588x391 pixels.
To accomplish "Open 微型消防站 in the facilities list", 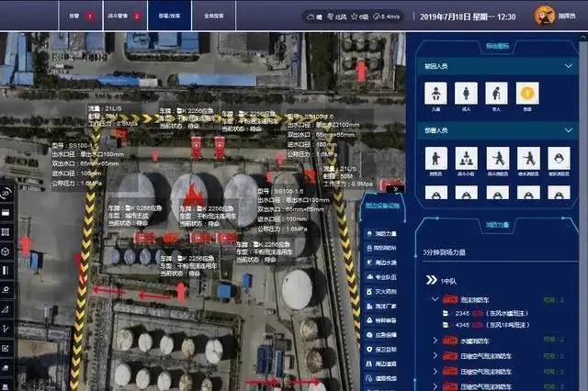I will (x=381, y=248).
